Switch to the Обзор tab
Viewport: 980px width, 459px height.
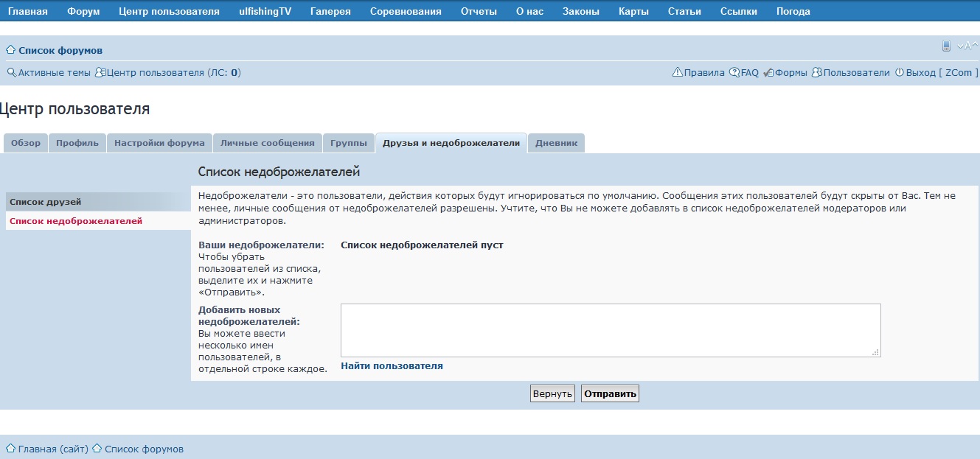tap(26, 143)
